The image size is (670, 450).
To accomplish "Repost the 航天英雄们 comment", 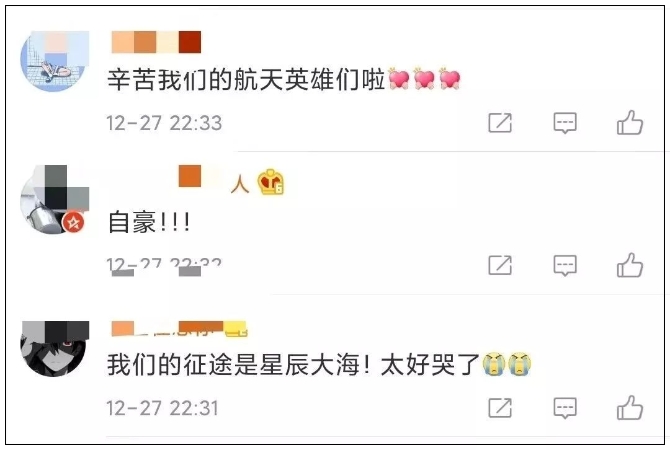I will point(500,123).
